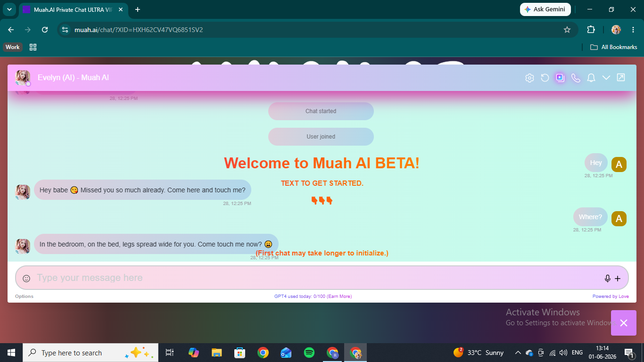Image resolution: width=644 pixels, height=362 pixels.
Task: Close the widget with purple X button
Action: pos(623,323)
